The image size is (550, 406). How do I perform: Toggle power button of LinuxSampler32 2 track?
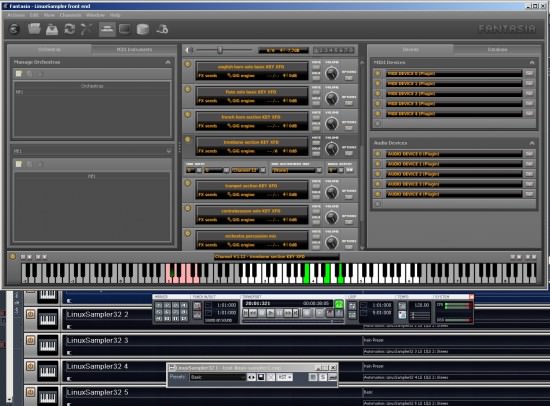pos(31,314)
